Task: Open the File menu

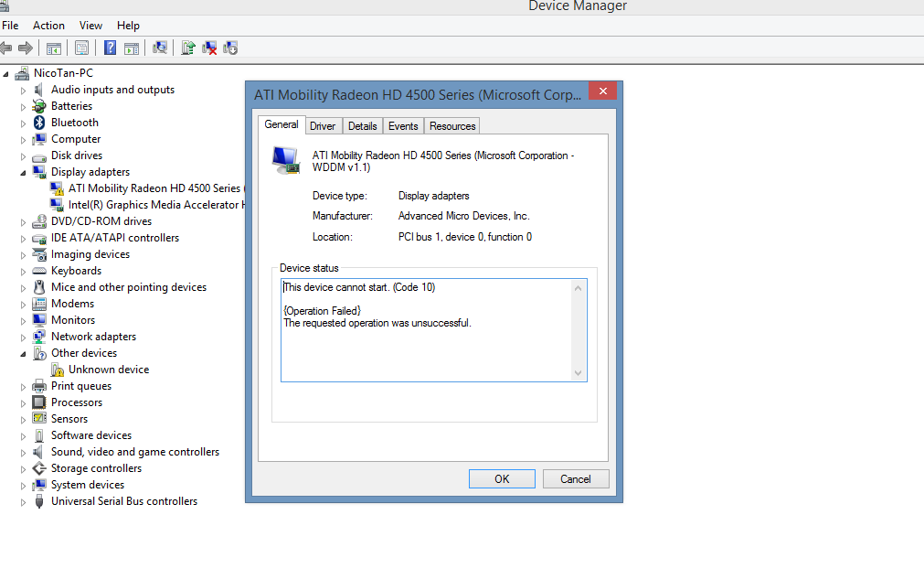Action: tap(10, 26)
